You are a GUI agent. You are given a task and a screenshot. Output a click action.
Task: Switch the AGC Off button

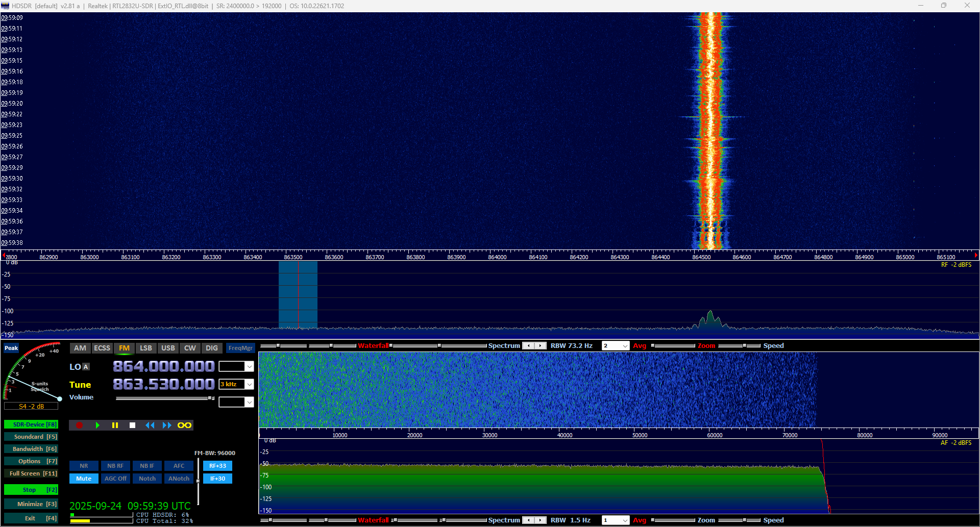(x=115, y=479)
